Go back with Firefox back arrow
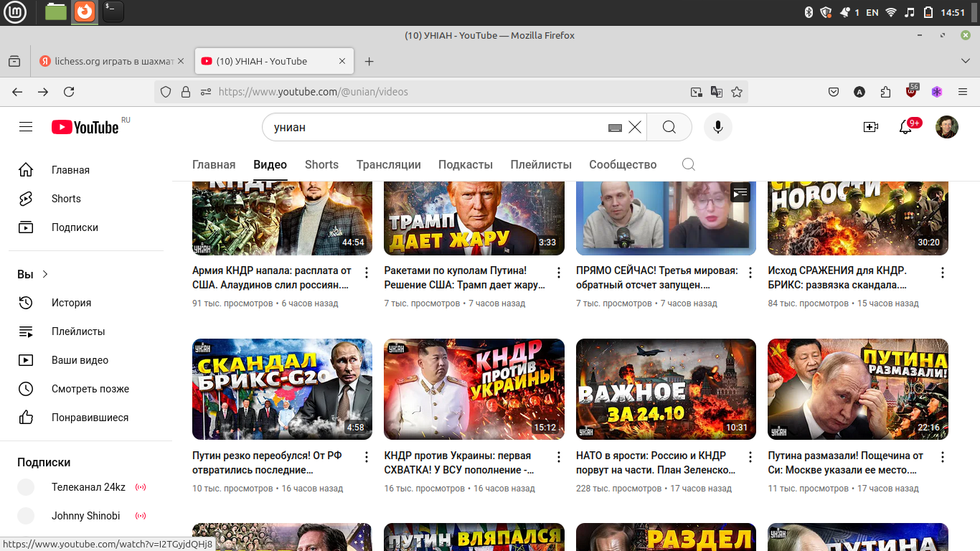 (x=17, y=92)
